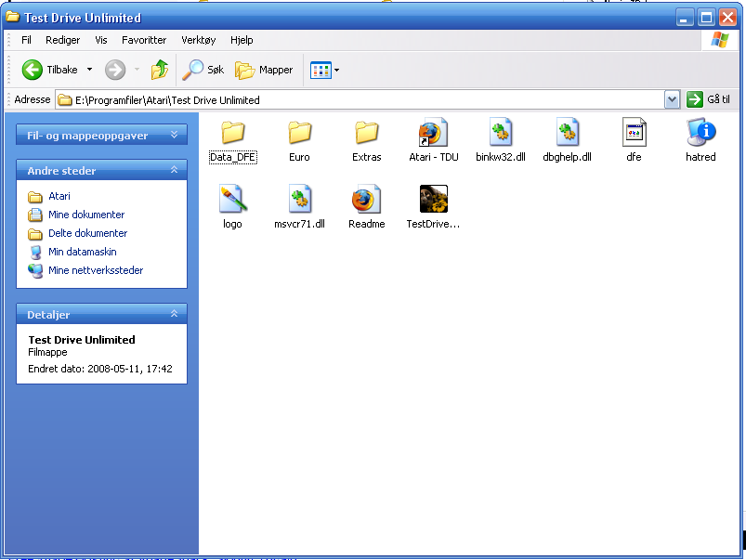746x560 pixels.
Task: Open the Mine dokumenter link
Action: tap(86, 215)
